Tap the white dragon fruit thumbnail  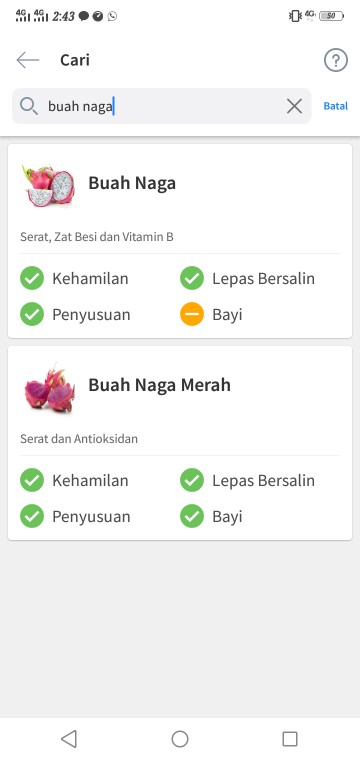(x=49, y=186)
